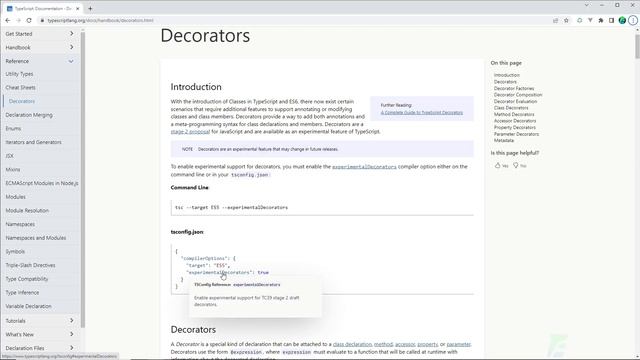This screenshot has width=640, height=360.
Task: Open Triple-Slash Directives page
Action: [30, 265]
